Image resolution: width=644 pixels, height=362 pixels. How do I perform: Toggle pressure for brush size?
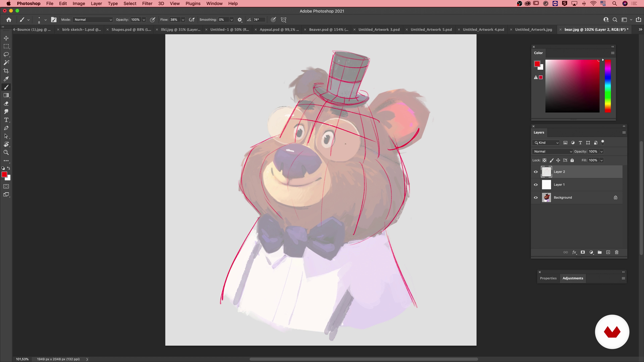click(x=273, y=19)
